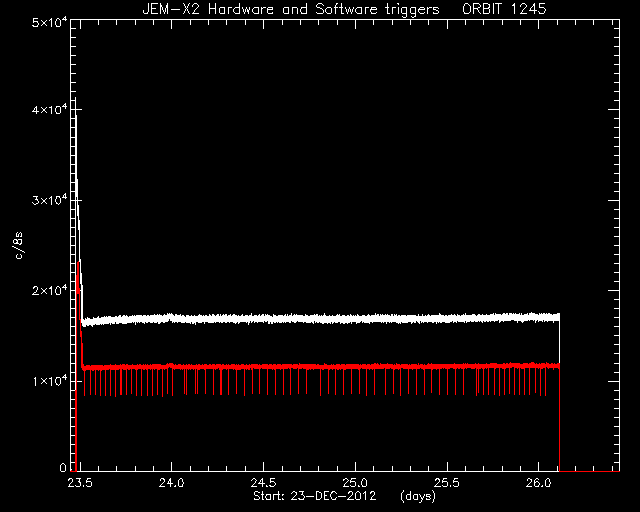Click the c/8s y-axis title
Screen dimensions: 640x512
tap(19, 245)
